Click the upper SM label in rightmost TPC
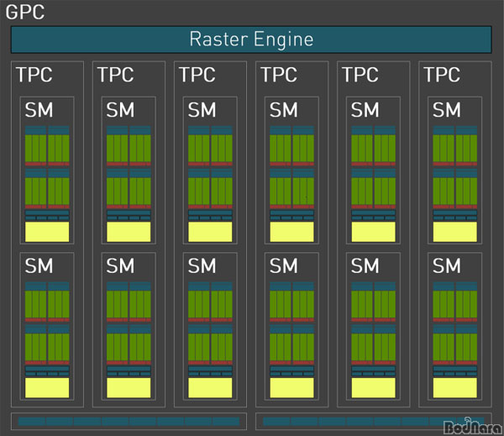504x436 pixels. [x=447, y=110]
